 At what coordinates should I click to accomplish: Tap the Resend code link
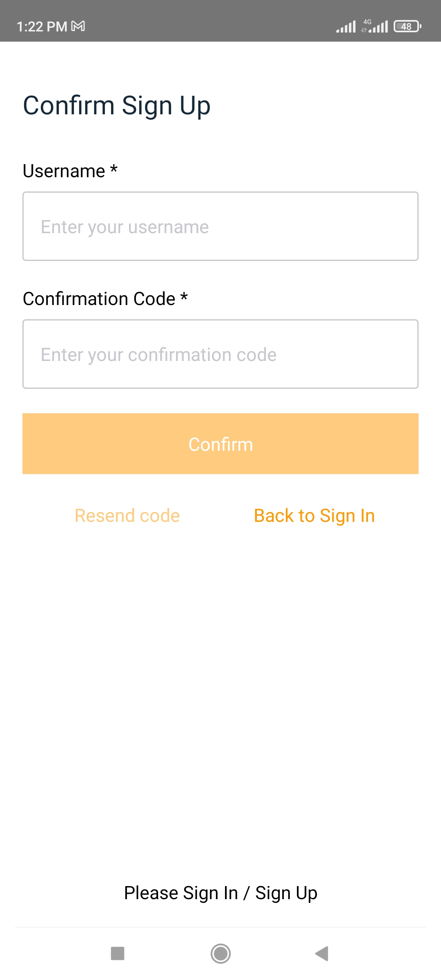[127, 516]
